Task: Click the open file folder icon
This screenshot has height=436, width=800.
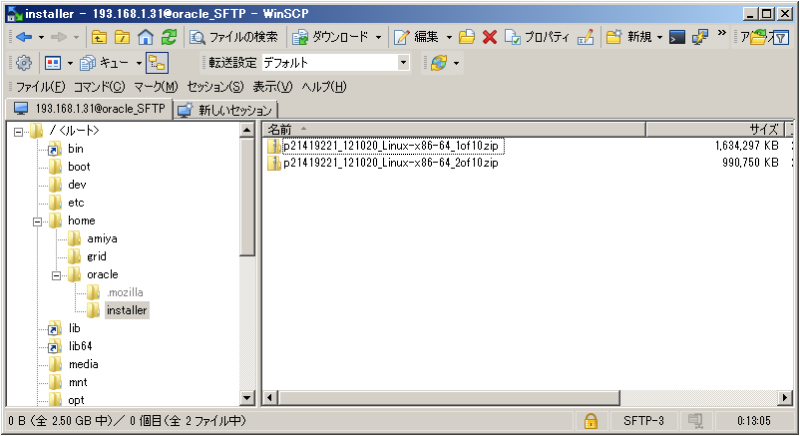Action: [x=466, y=37]
